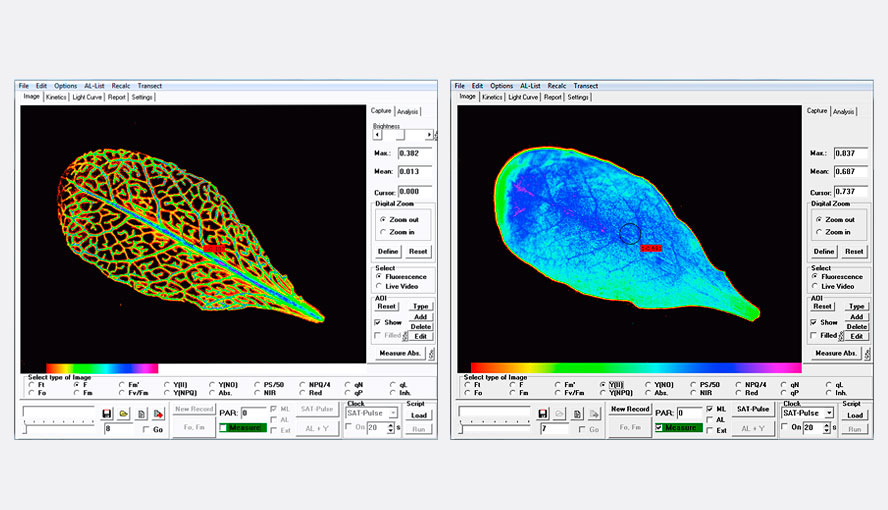The width and height of the screenshot is (888, 510).
Task: Click circular AOI marker on right leaf image
Action: tap(630, 233)
